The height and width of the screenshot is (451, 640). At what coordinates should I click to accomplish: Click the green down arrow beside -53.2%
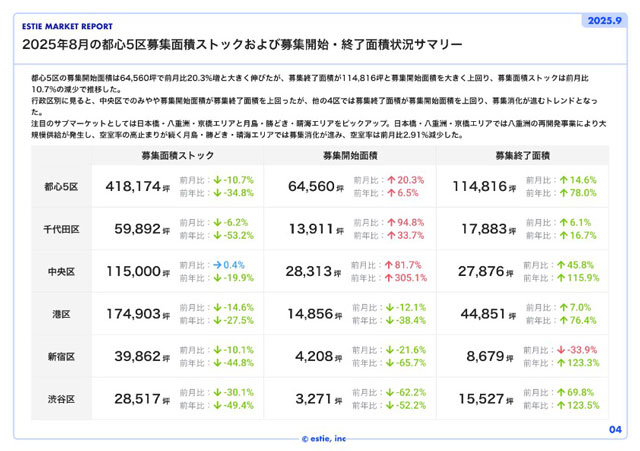pos(217,235)
